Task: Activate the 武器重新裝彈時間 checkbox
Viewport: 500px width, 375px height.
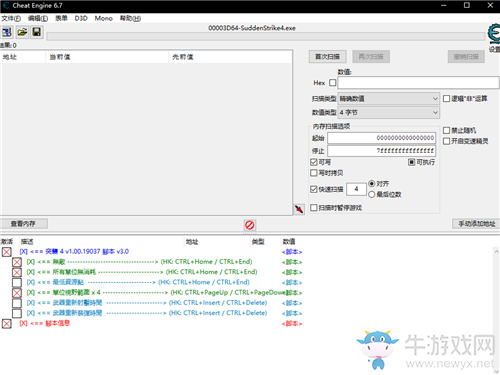Action: click(17, 313)
